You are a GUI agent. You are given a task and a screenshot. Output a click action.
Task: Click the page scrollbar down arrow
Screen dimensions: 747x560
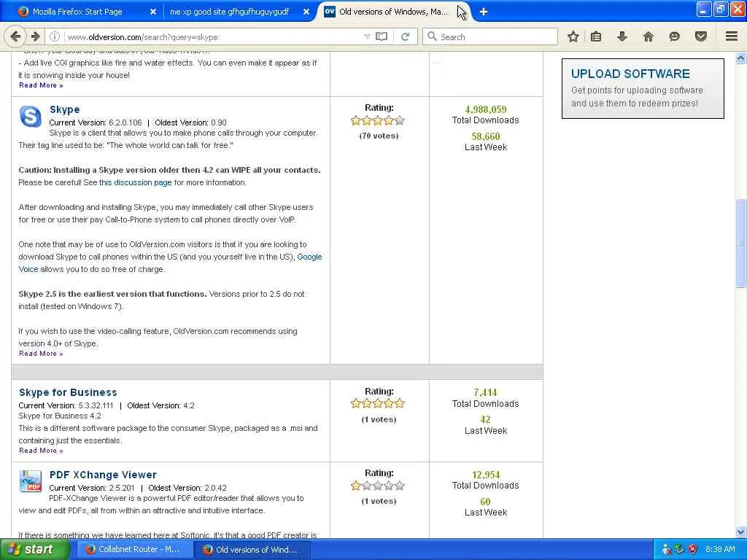(741, 532)
